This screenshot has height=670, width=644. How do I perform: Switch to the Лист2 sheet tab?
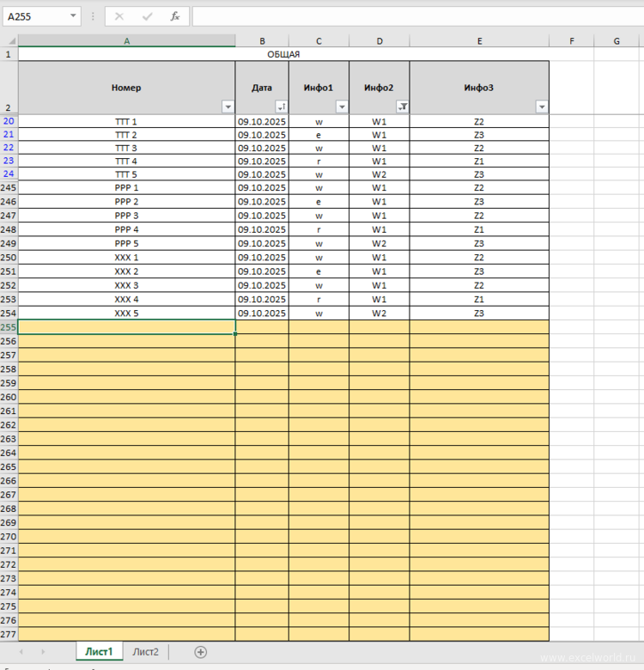(x=145, y=652)
